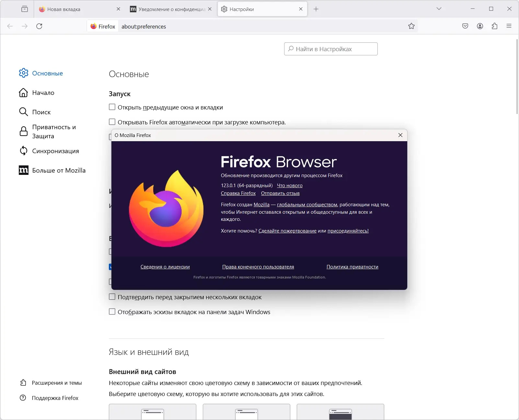The height and width of the screenshot is (420, 519).
Task: Open the list of all tabs chevron
Action: click(x=439, y=9)
